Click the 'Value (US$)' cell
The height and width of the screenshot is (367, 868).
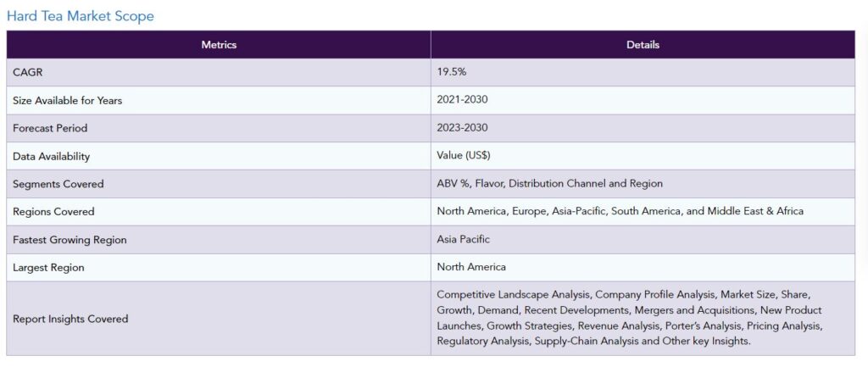pos(643,156)
